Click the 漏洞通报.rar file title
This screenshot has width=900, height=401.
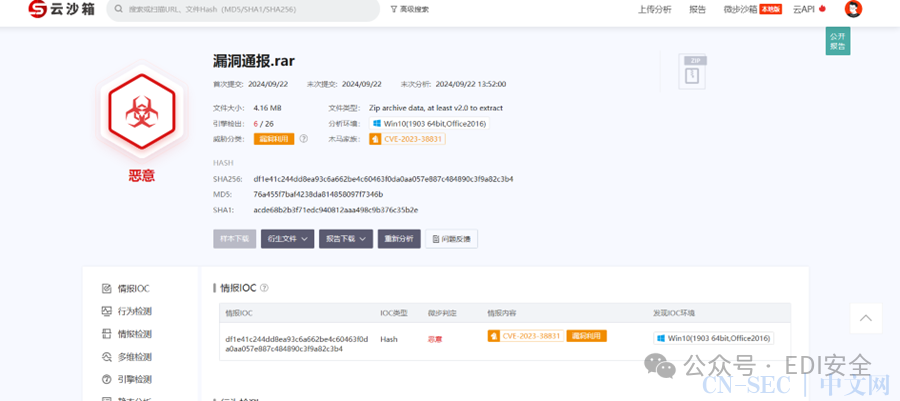[x=253, y=61]
